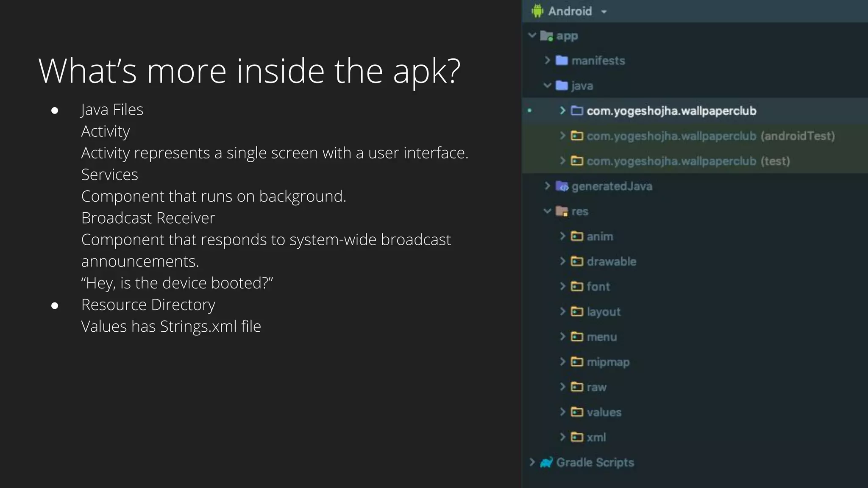Collapse the app module node
This screenshot has width=868, height=488.
click(532, 36)
